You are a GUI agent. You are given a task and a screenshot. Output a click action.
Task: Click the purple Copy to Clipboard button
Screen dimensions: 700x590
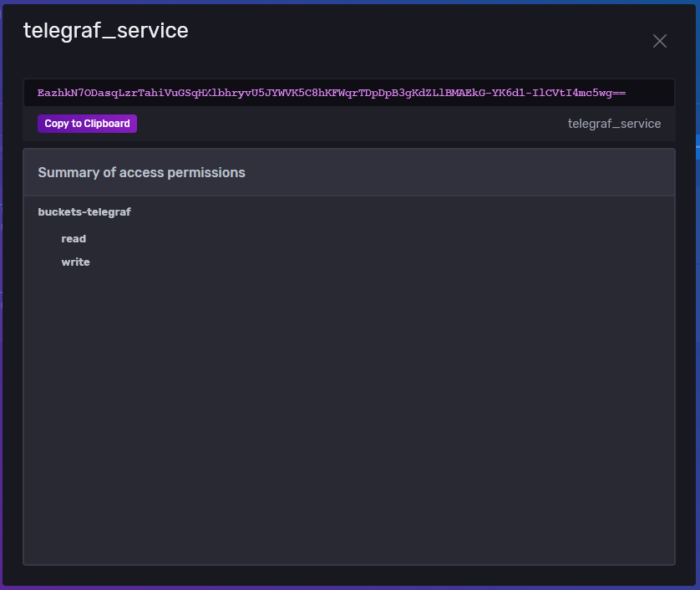point(87,124)
